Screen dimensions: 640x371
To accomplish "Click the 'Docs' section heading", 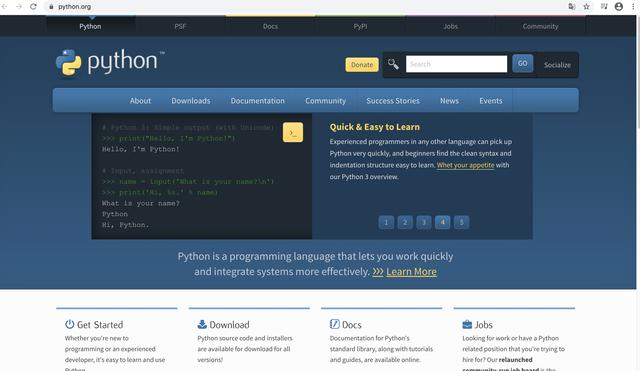I will coord(352,324).
